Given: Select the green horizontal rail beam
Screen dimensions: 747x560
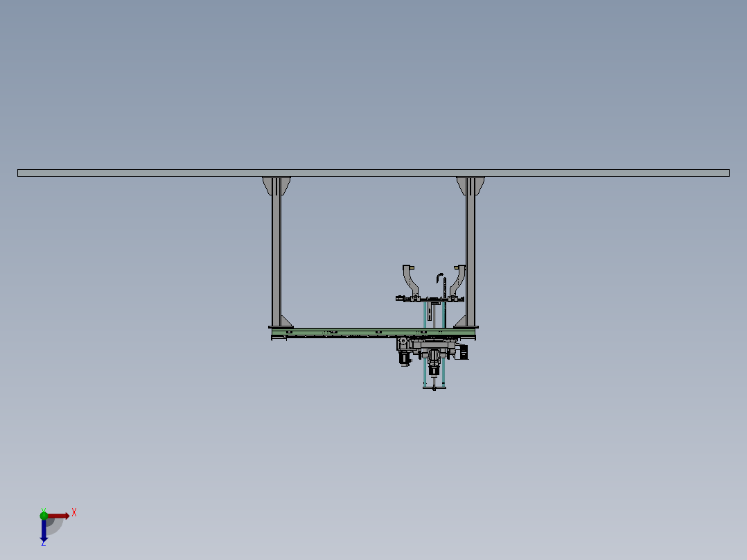Looking at the screenshot, I should pyautogui.click(x=373, y=332).
